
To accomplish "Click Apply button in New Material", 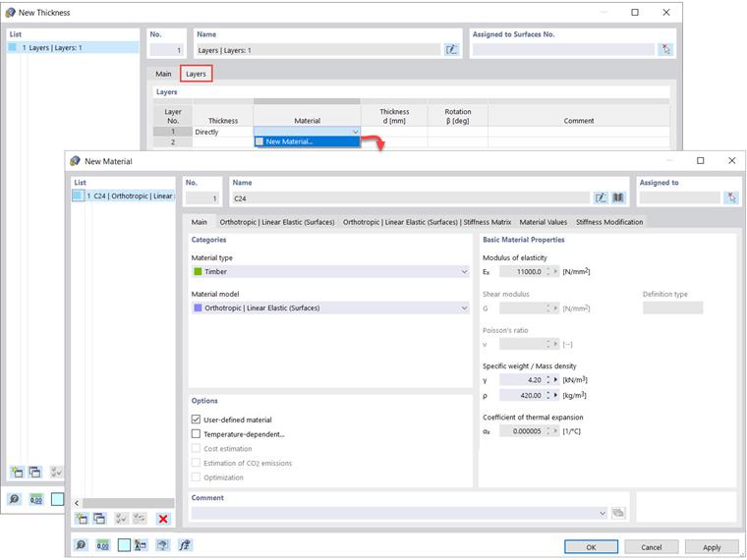I will point(712,547).
